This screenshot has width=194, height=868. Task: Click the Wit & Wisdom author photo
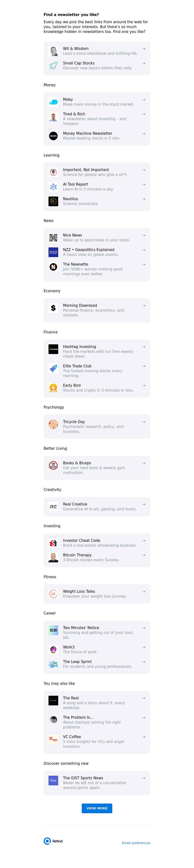click(x=53, y=51)
